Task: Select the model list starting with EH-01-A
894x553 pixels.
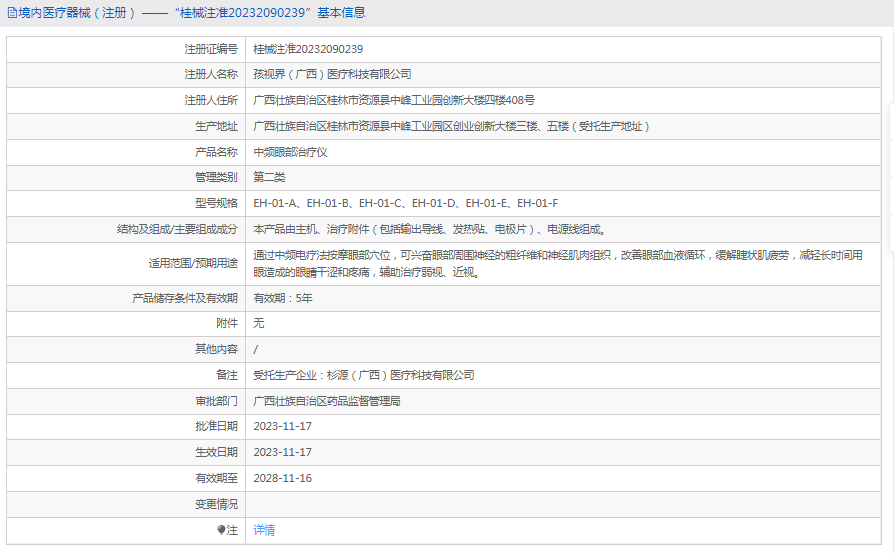Action: [x=405, y=203]
